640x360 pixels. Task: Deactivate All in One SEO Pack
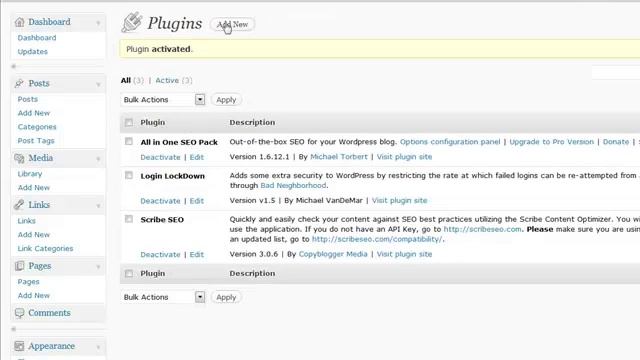[160, 157]
